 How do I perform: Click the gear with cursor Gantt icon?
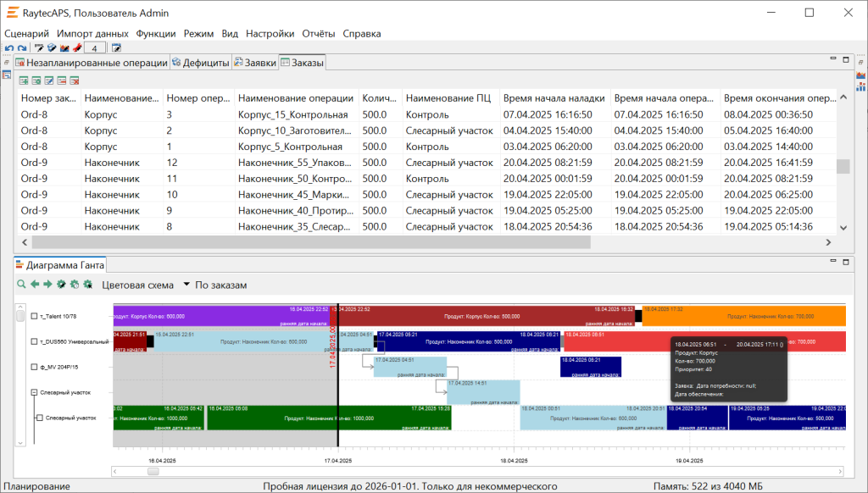[87, 285]
